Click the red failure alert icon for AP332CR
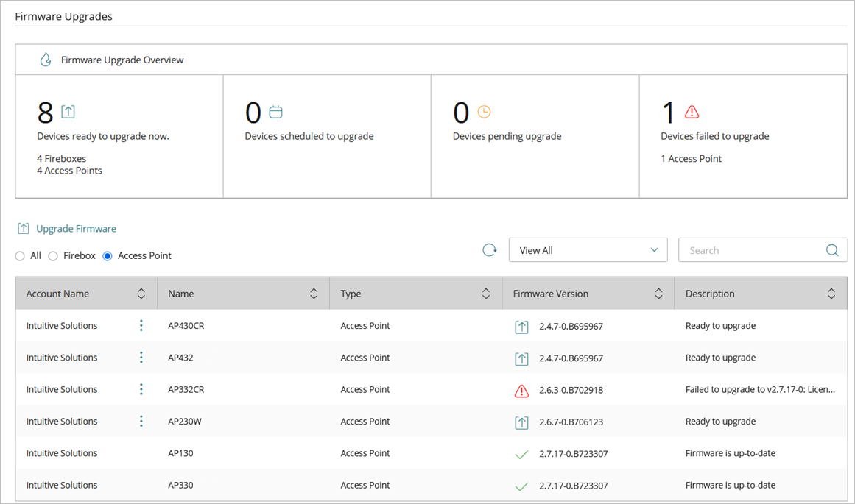The width and height of the screenshot is (855, 504). pos(522,389)
